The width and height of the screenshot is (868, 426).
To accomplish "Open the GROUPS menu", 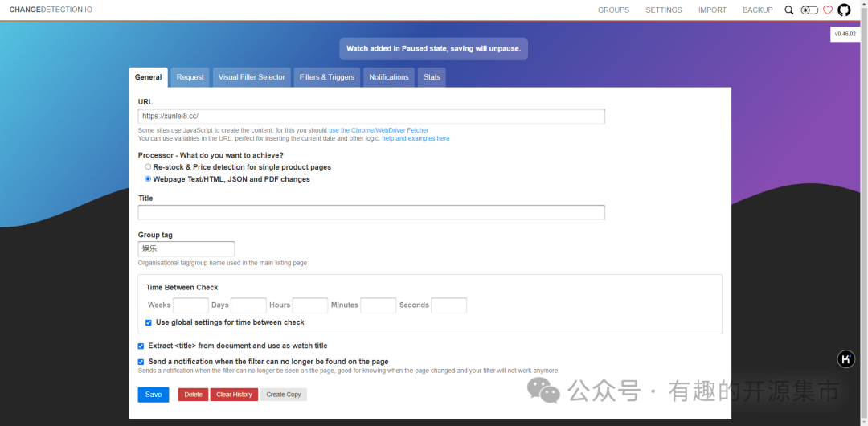I will coord(613,10).
